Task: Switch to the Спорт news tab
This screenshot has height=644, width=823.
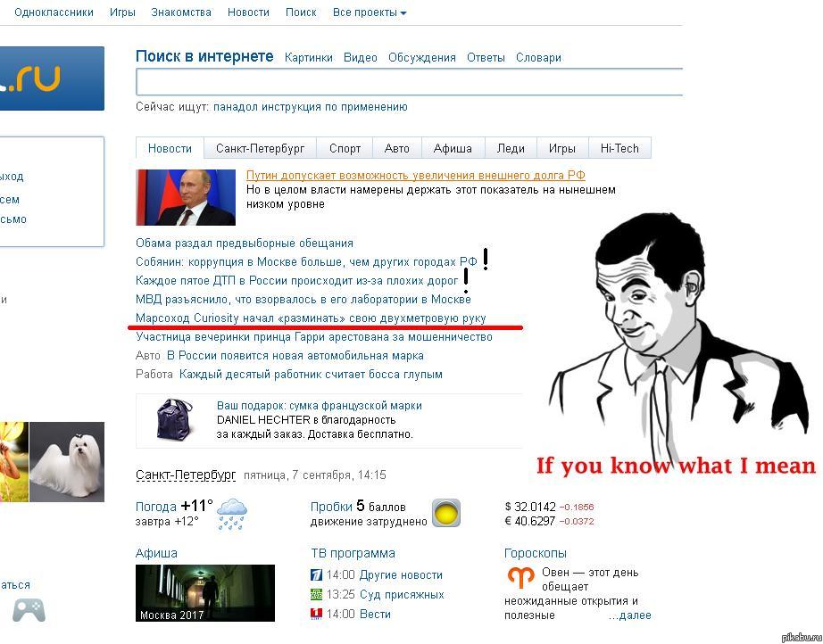Action: click(345, 148)
